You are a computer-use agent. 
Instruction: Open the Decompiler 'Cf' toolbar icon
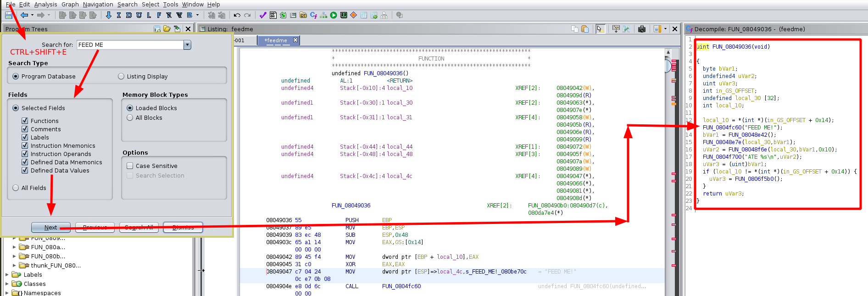pyautogui.click(x=313, y=15)
